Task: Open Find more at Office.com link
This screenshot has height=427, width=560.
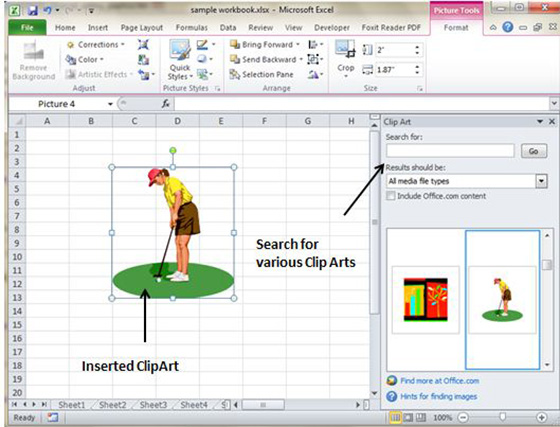Action: point(440,381)
